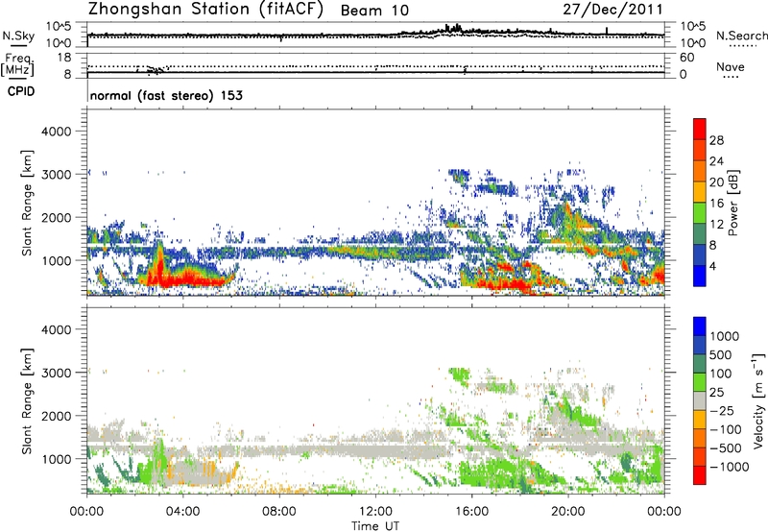The image size is (768, 532).
Task: Click the '500' velocity colorbar tick
Action: pos(721,354)
